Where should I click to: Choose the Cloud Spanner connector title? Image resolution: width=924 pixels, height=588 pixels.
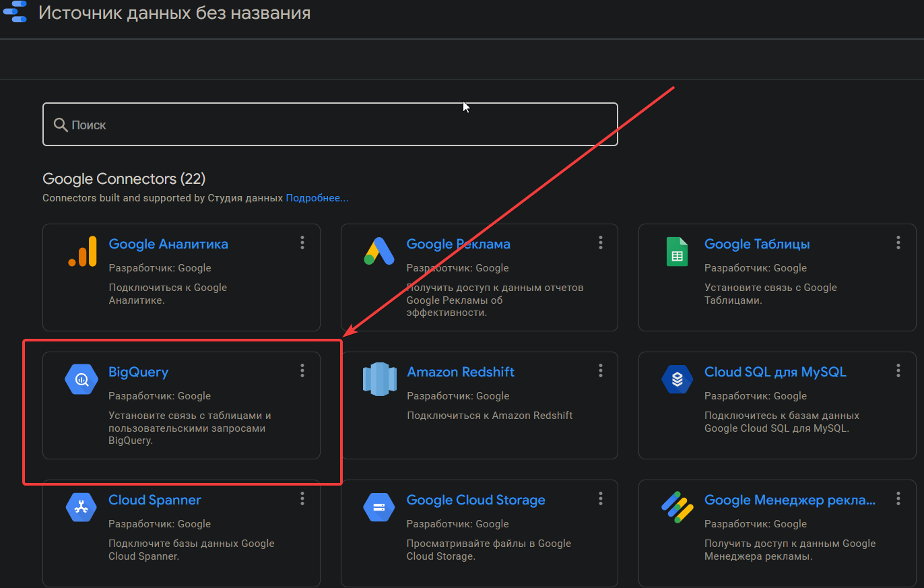click(x=155, y=500)
